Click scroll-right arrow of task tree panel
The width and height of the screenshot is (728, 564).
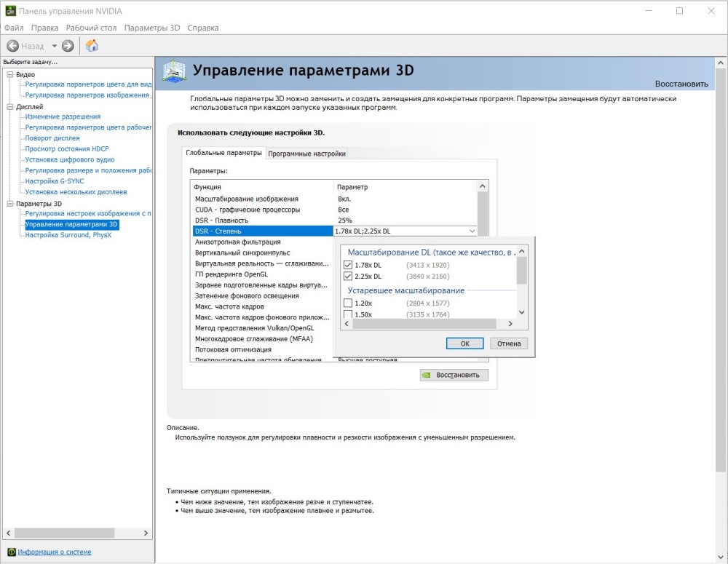click(146, 533)
